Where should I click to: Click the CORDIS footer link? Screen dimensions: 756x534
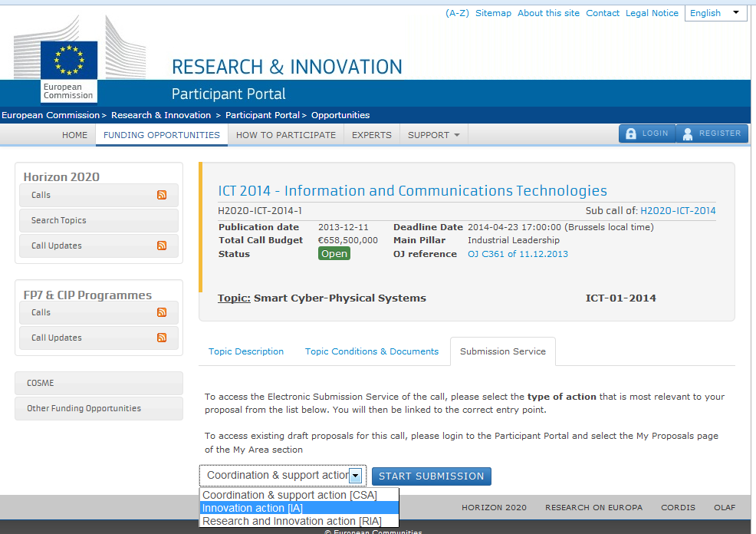[x=679, y=507]
